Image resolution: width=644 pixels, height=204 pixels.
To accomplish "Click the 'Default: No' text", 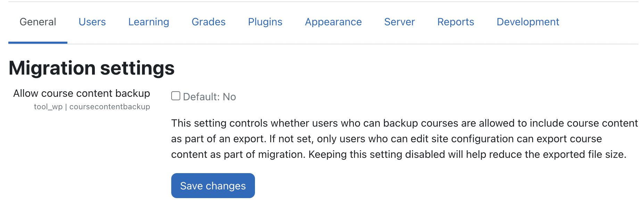I will pos(209,97).
